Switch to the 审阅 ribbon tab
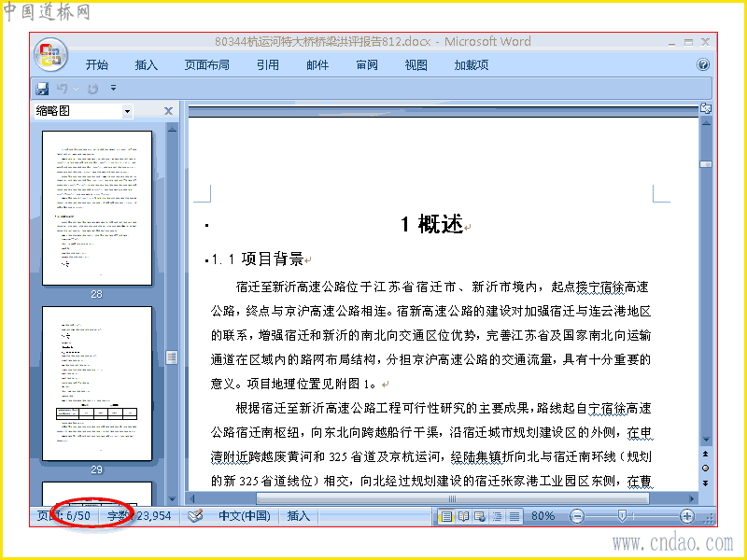 tap(367, 64)
